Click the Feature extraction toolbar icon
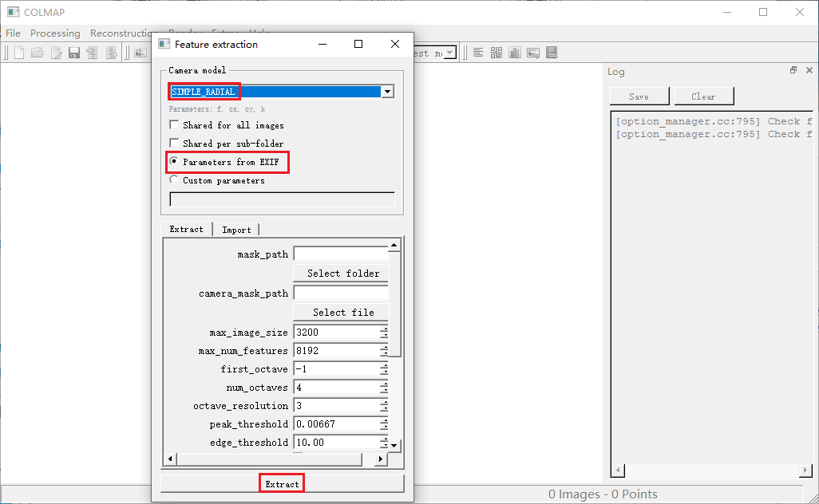The width and height of the screenshot is (819, 504). pos(140,53)
